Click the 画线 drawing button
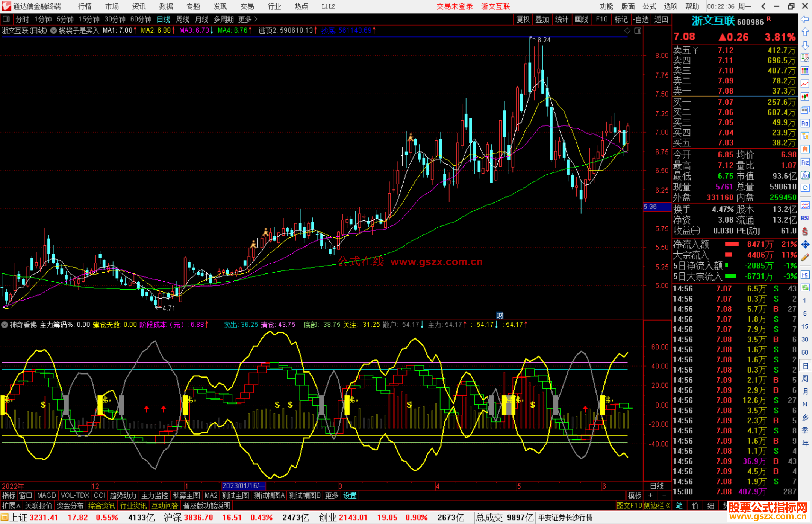 pos(582,19)
